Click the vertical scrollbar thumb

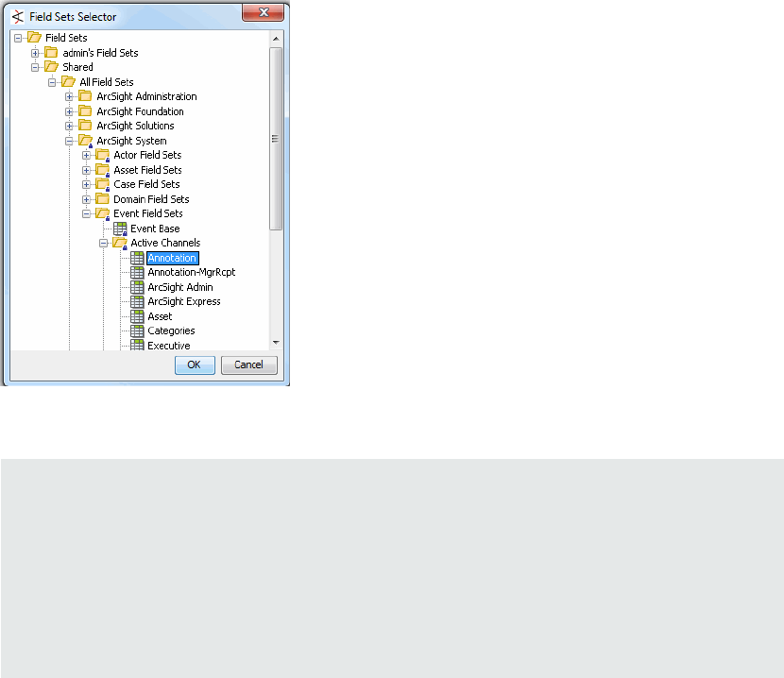276,139
